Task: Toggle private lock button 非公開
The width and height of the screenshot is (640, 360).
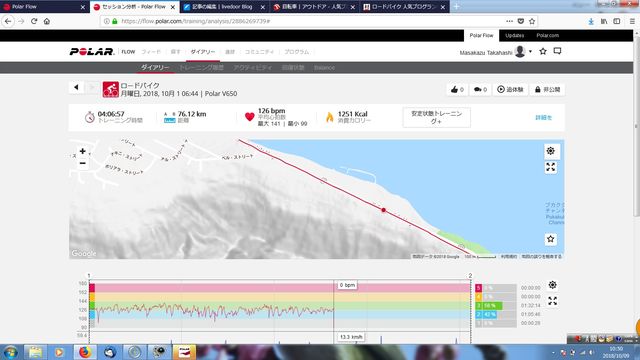Action: click(547, 89)
